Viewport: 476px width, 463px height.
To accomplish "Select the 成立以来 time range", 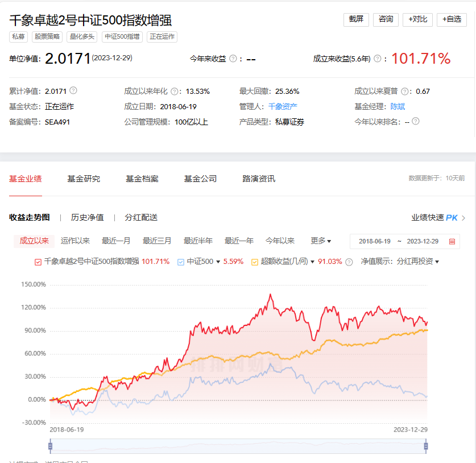I will tap(34, 241).
